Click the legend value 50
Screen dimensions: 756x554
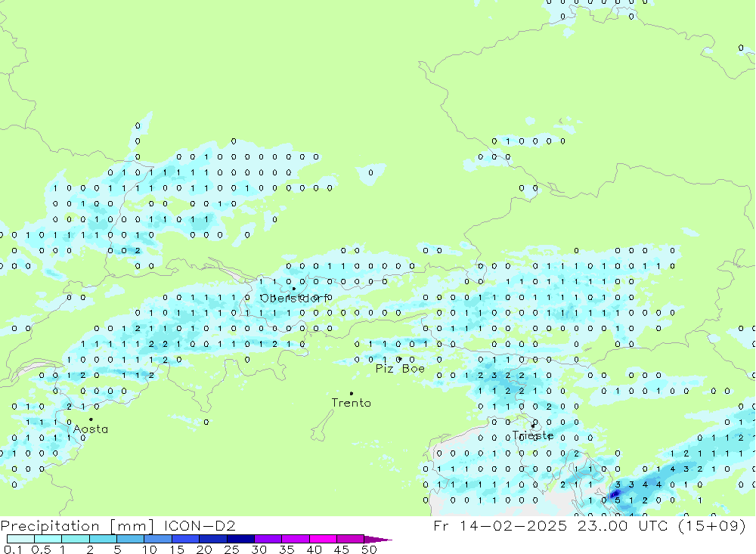coord(370,549)
